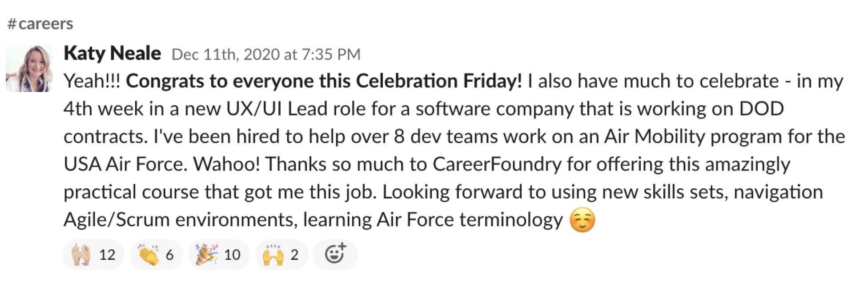The image size is (868, 282).
Task: Click the word Yeah!!! starting the message
Action: [x=92, y=81]
